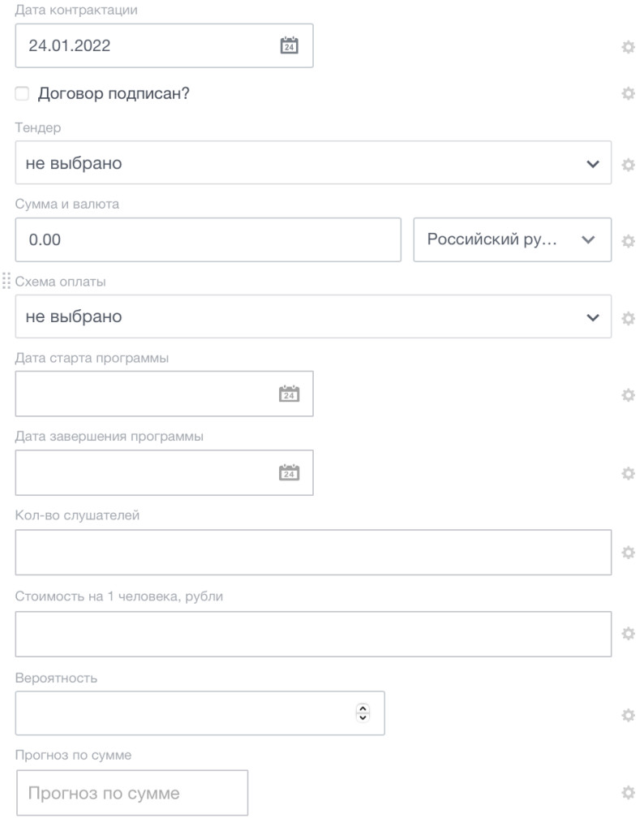Click settings gear next to Вероятность field
The height and width of the screenshot is (831, 644).
[x=627, y=715]
